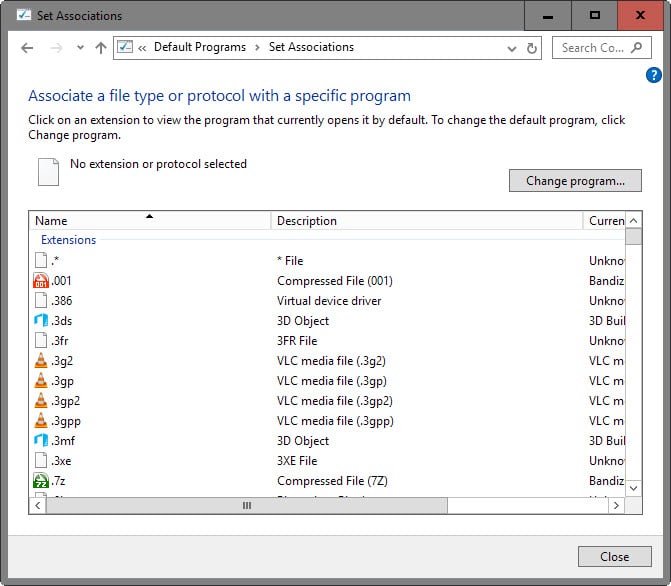Image resolution: width=671 pixels, height=586 pixels.
Task: Select the 3D Builder icon beside .3ds
Action: (41, 321)
